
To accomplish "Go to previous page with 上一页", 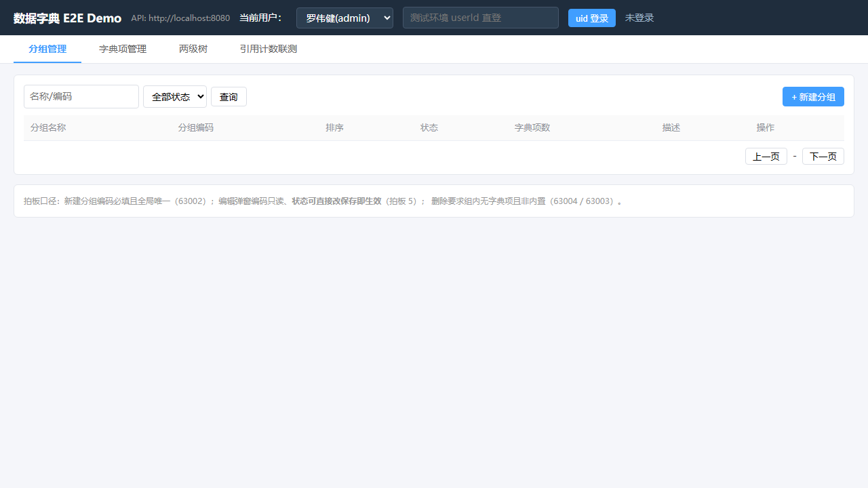I will click(x=766, y=157).
